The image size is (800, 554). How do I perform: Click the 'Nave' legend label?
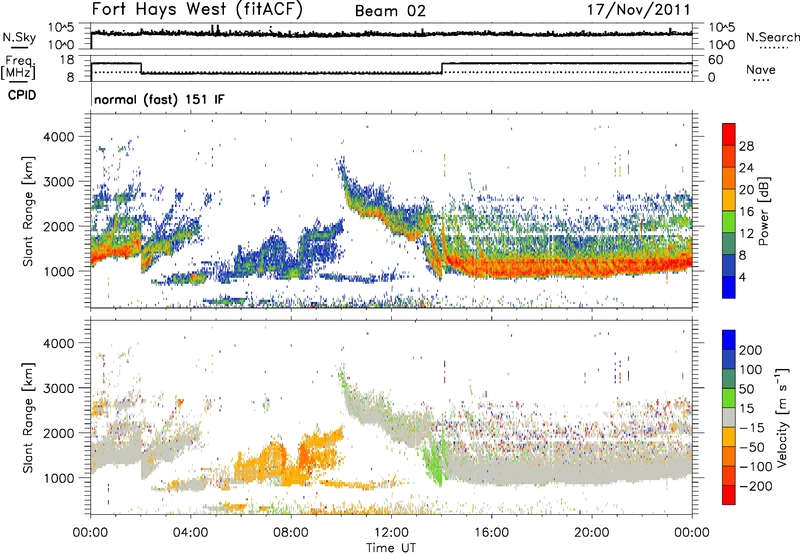(x=761, y=70)
